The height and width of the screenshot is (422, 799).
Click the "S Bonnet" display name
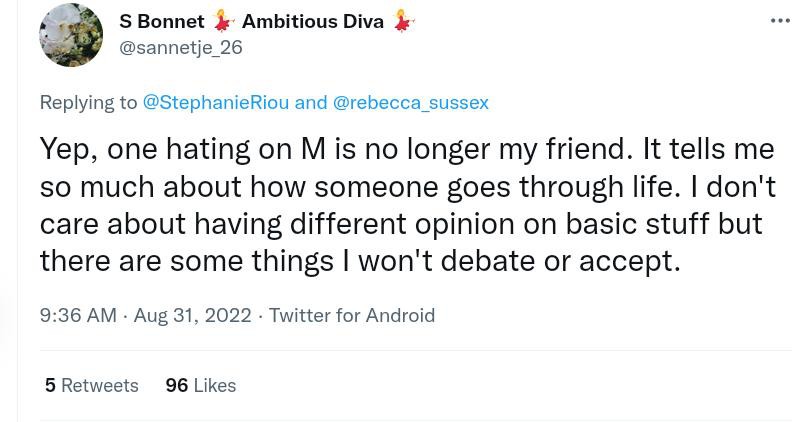tap(161, 21)
